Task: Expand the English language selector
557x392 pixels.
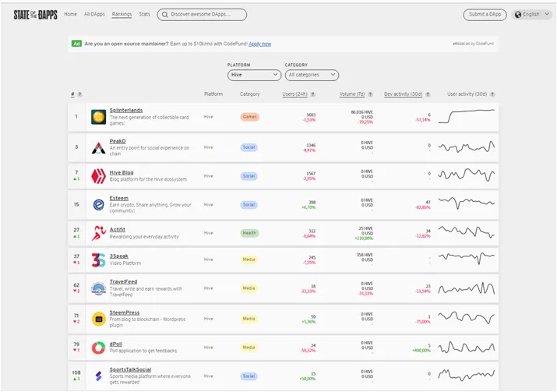Action: (x=532, y=15)
